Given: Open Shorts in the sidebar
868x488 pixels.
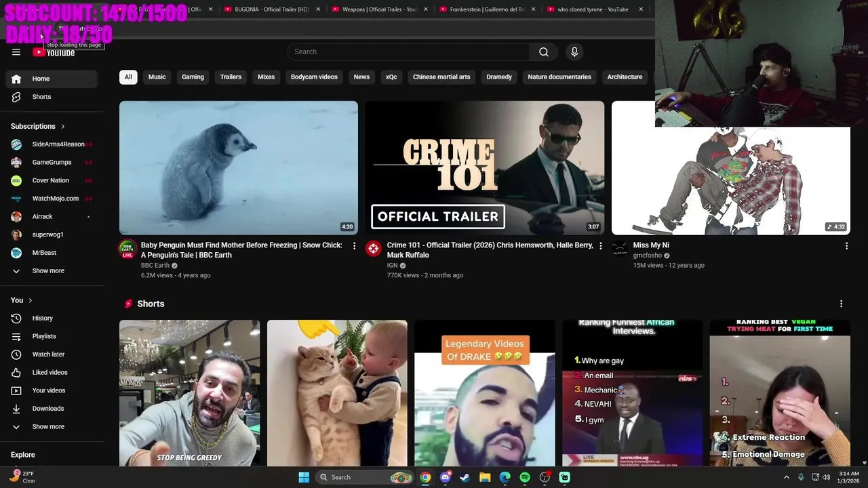Looking at the screenshot, I should tap(52, 97).
